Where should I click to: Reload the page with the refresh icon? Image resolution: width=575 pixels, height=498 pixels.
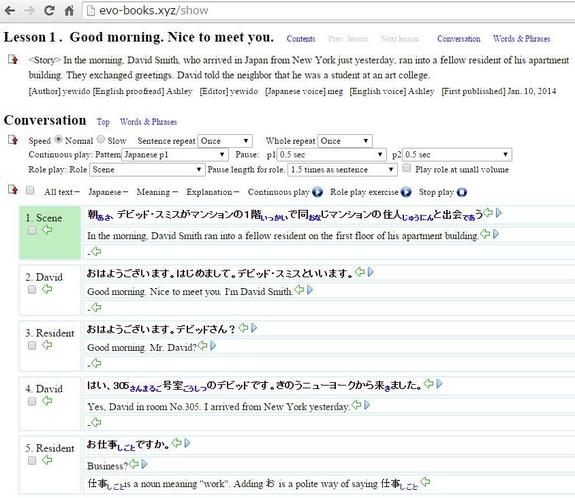[50, 10]
